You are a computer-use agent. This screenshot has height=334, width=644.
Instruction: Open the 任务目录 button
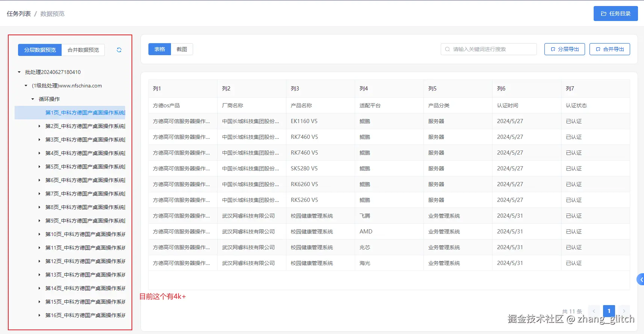click(x=615, y=14)
